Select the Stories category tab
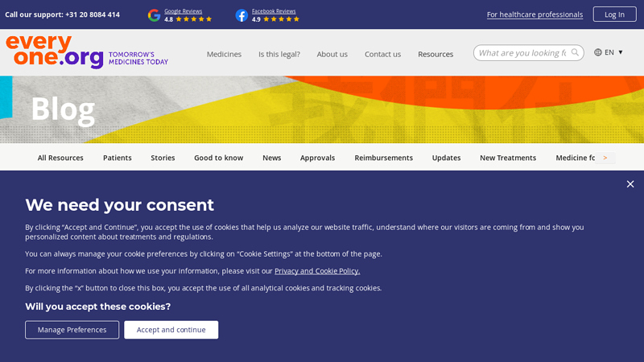The image size is (644, 362). 163,158
